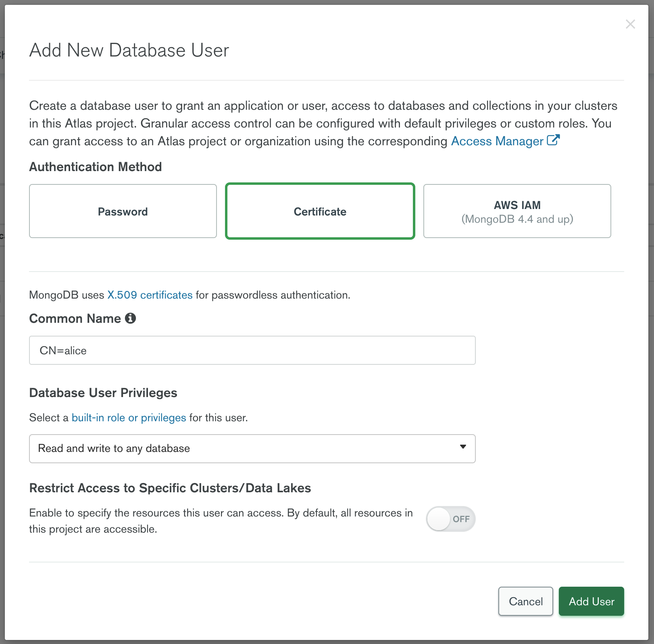Enable the Restrict Access toggle
This screenshot has height=644, width=654.
(x=450, y=519)
